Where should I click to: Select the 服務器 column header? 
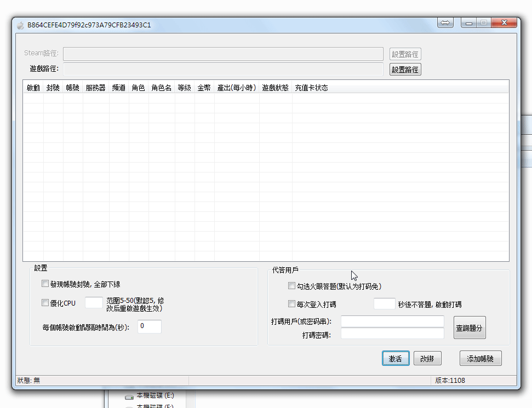(x=96, y=88)
